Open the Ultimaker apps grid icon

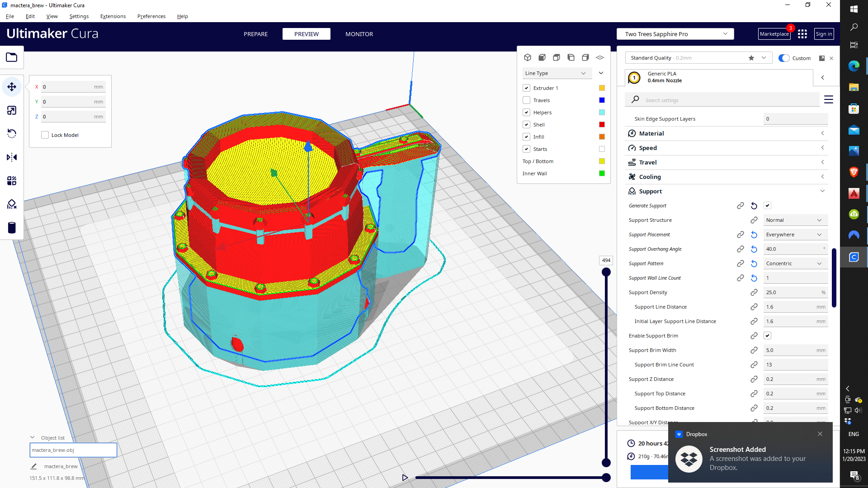click(x=802, y=34)
